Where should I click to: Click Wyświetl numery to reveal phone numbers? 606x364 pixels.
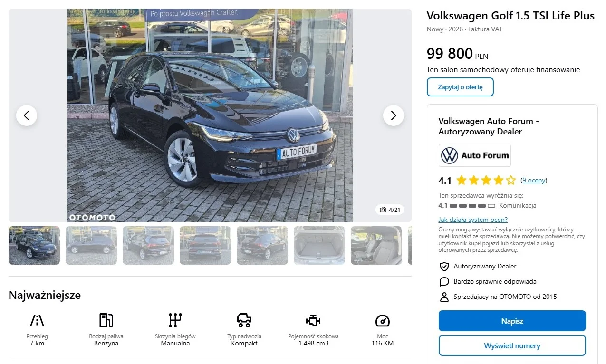pyautogui.click(x=512, y=345)
